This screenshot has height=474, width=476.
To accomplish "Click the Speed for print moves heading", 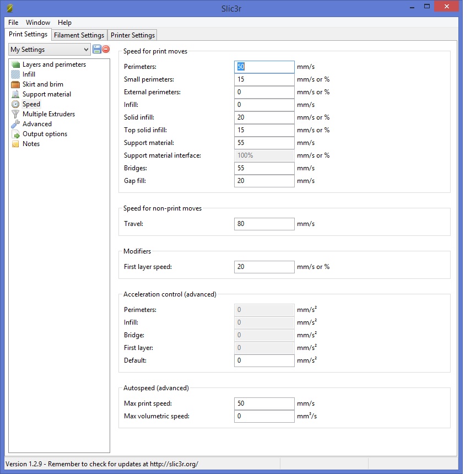I will coord(155,51).
